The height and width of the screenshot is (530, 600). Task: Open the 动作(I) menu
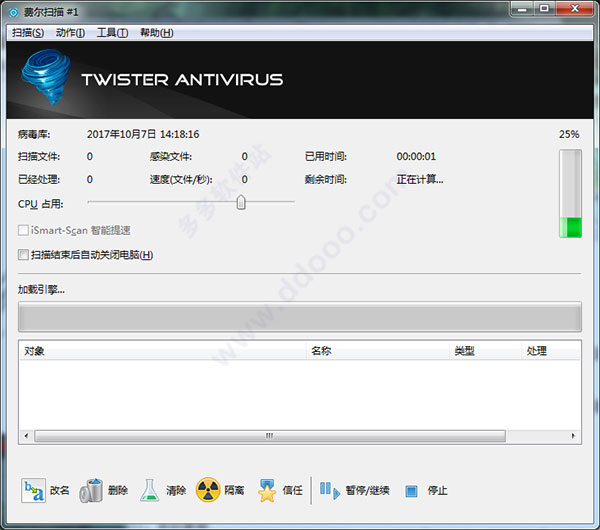tap(70, 33)
